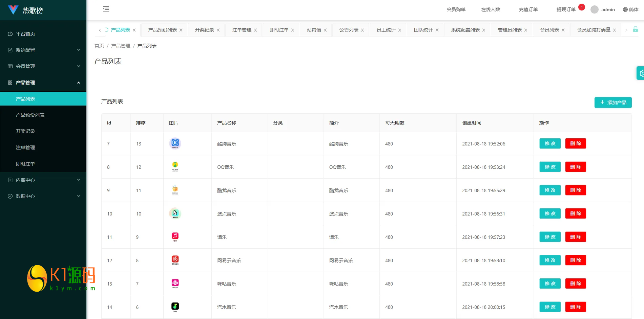Click the admin avatar circle
Viewport: 644px width, 319px height.
tap(594, 9)
